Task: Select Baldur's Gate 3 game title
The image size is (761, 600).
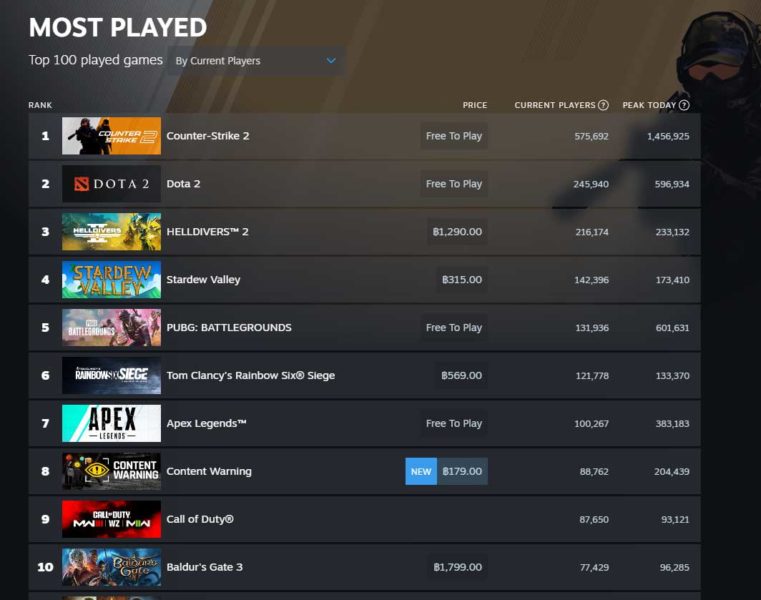Action: (204, 567)
